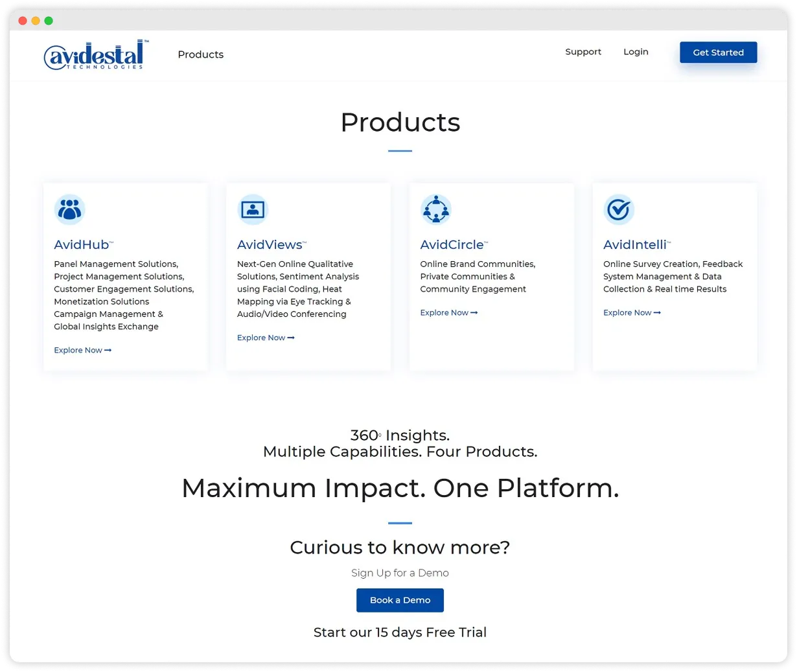Image resolution: width=797 pixels, height=672 pixels.
Task: Open the Products menu item
Action: pyautogui.click(x=201, y=54)
